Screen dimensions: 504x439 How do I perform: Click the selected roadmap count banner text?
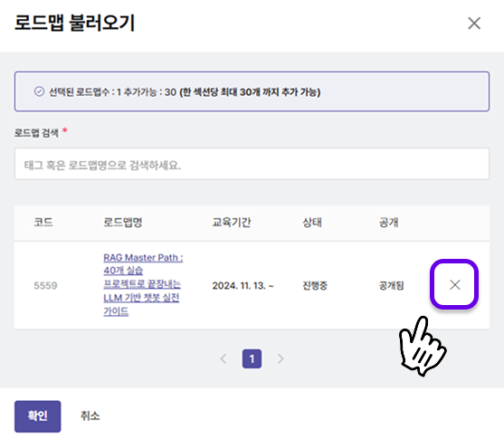point(185,92)
